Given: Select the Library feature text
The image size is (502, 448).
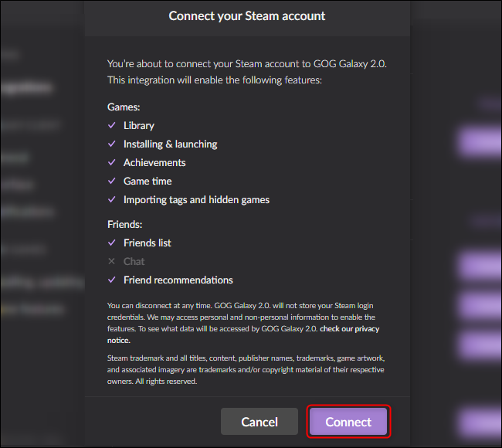Looking at the screenshot, I should click(139, 126).
